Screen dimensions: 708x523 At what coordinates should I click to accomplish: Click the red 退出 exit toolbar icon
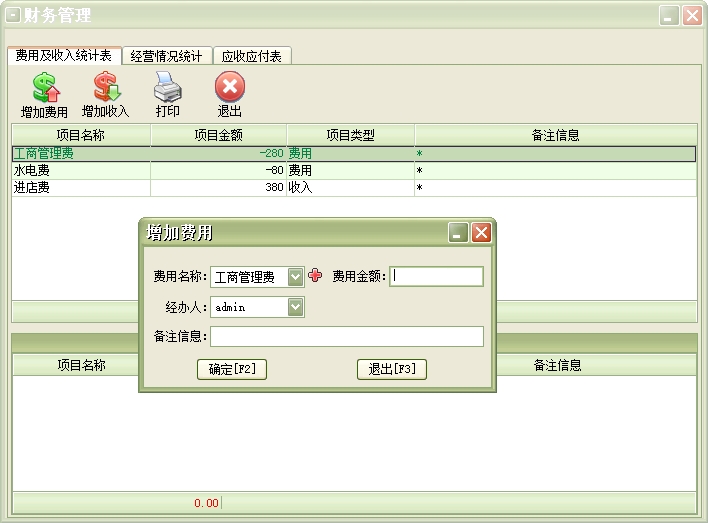pyautogui.click(x=229, y=88)
